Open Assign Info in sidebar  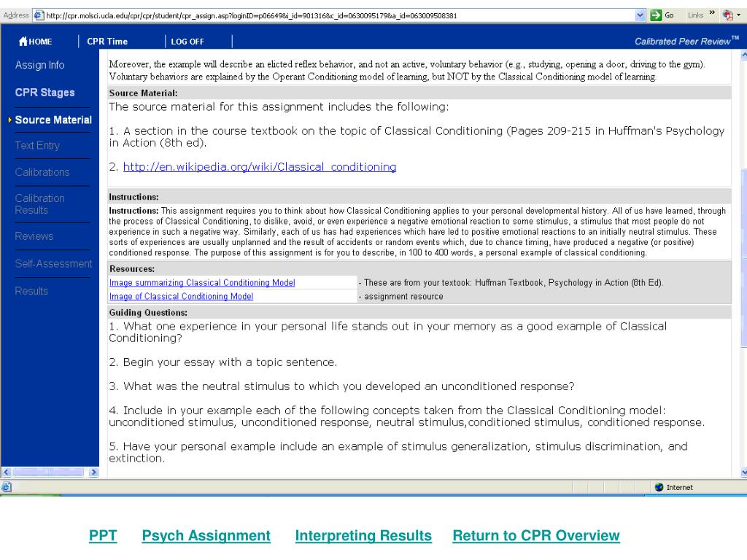pyautogui.click(x=39, y=65)
